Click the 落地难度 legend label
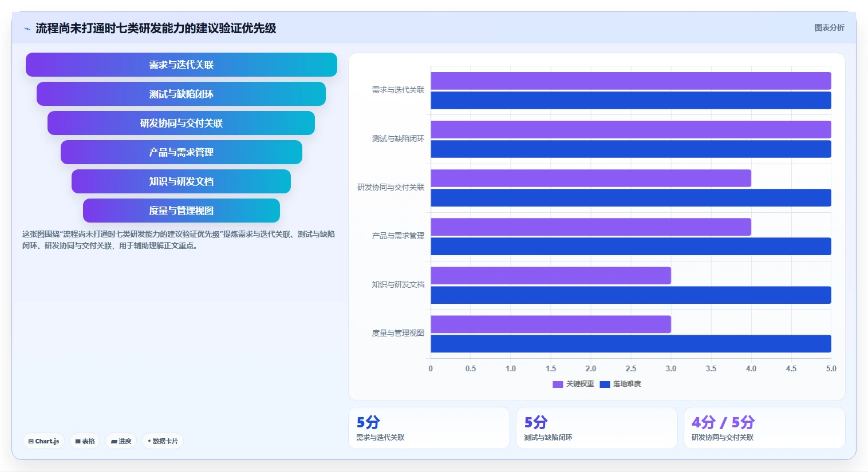868x472 pixels. (x=627, y=384)
